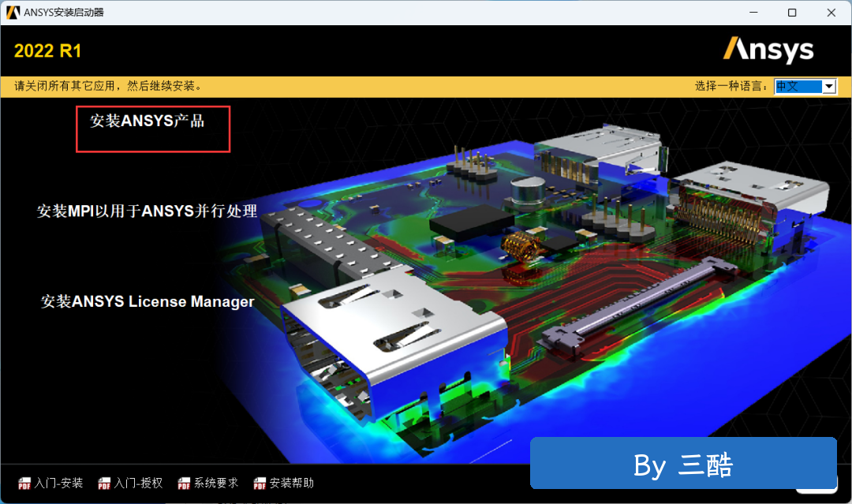View the 系统要求 requirements link
Image resolution: width=852 pixels, height=504 pixels.
pyautogui.click(x=215, y=483)
